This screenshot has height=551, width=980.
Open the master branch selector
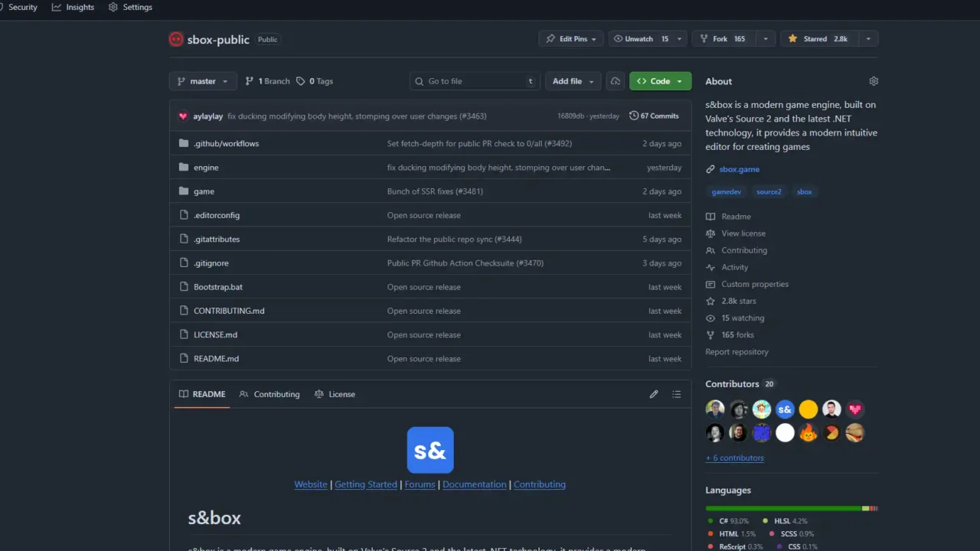coord(202,80)
